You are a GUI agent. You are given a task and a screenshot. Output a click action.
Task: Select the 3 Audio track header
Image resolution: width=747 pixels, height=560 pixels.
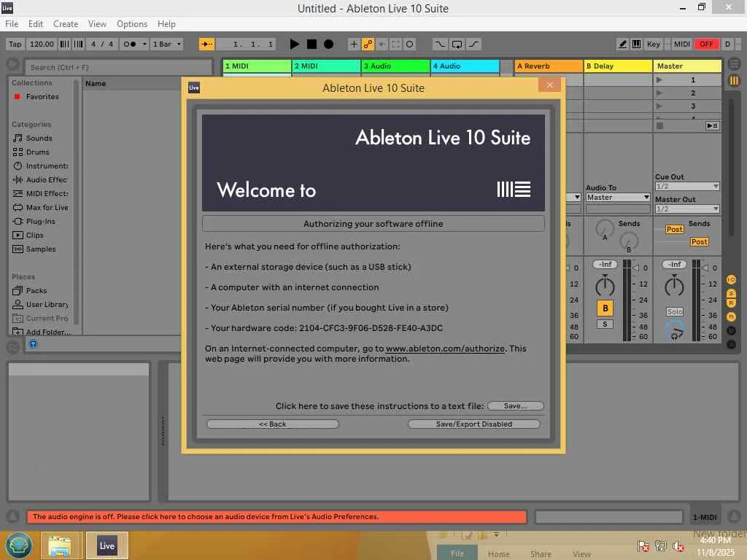click(x=395, y=66)
